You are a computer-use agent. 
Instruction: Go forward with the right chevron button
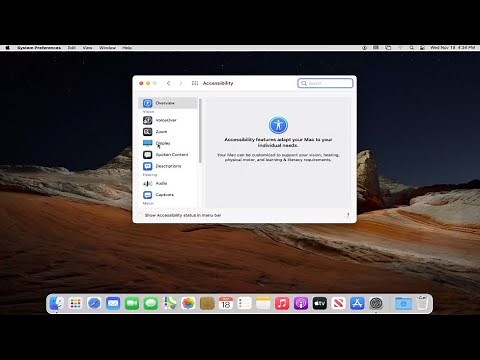point(181,83)
